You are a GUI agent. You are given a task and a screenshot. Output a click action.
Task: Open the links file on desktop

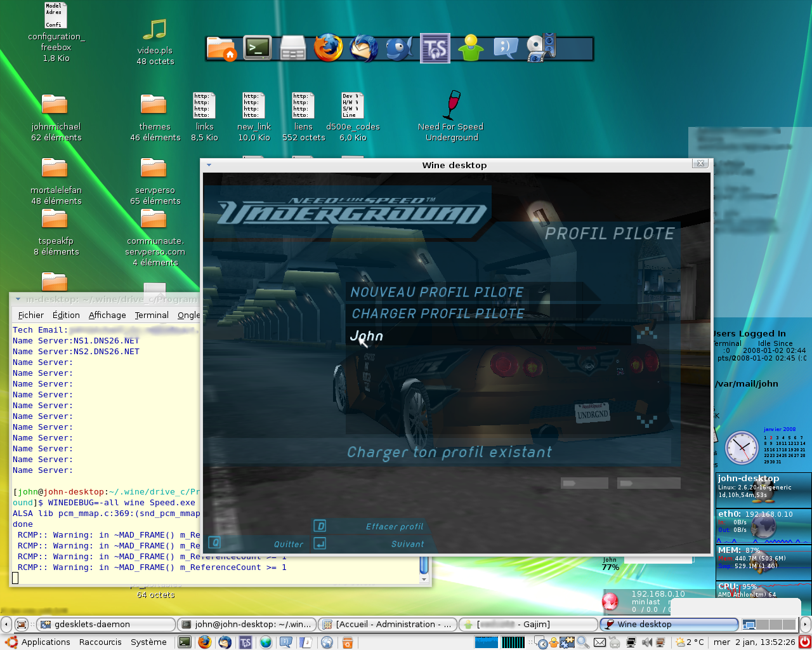(x=204, y=118)
